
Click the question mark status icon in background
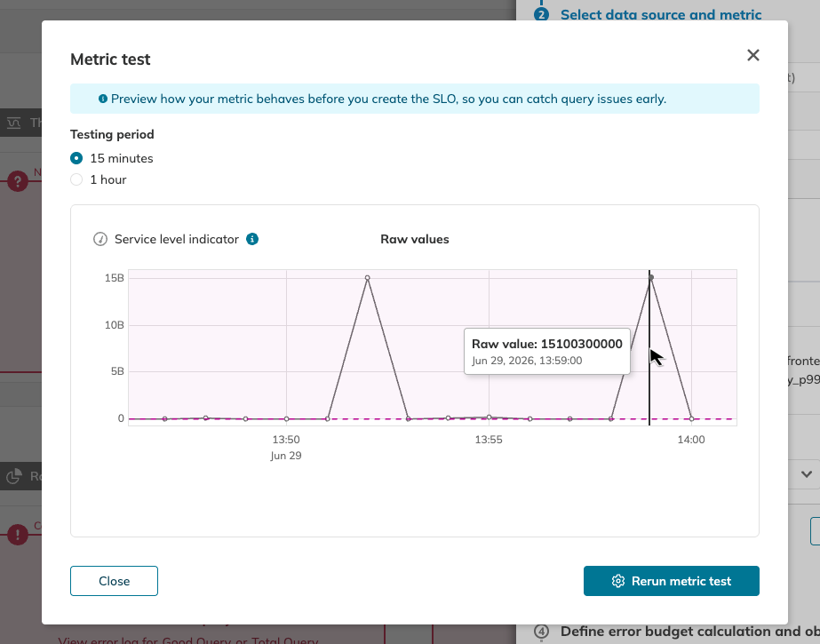(18, 181)
